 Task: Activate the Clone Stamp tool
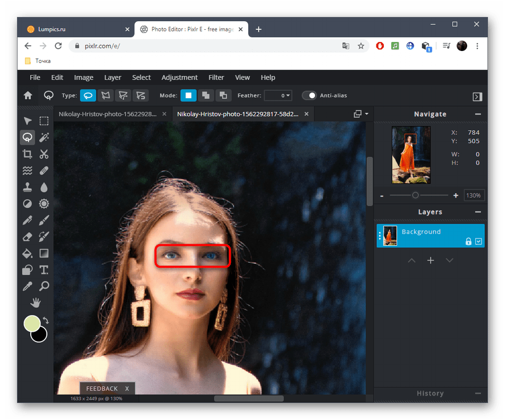coord(27,187)
